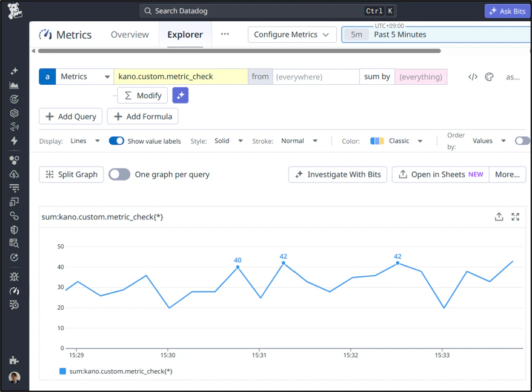Click the Add Query button
This screenshot has height=392, width=532.
(x=70, y=116)
